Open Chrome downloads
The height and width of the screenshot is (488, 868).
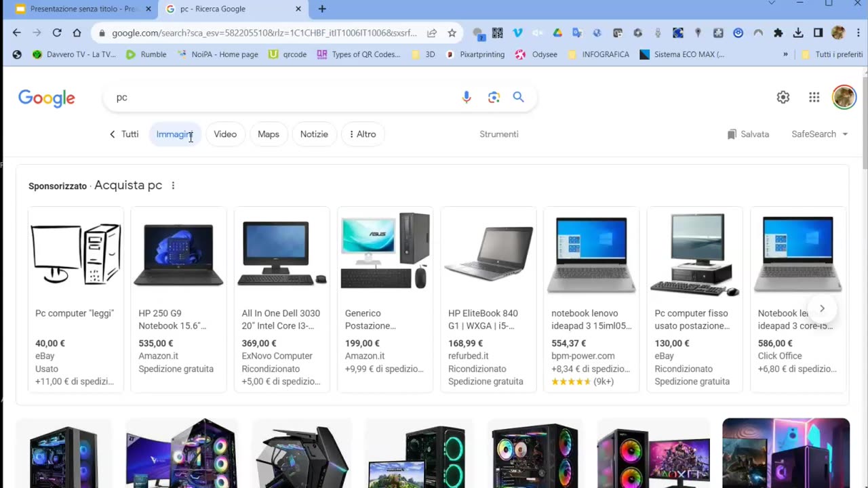(x=798, y=33)
